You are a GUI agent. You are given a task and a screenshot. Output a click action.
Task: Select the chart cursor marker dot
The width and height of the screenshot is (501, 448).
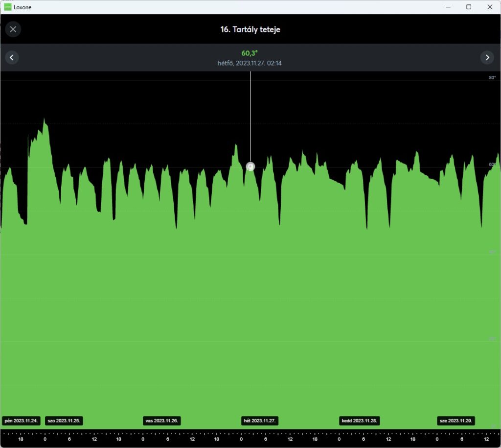point(250,166)
